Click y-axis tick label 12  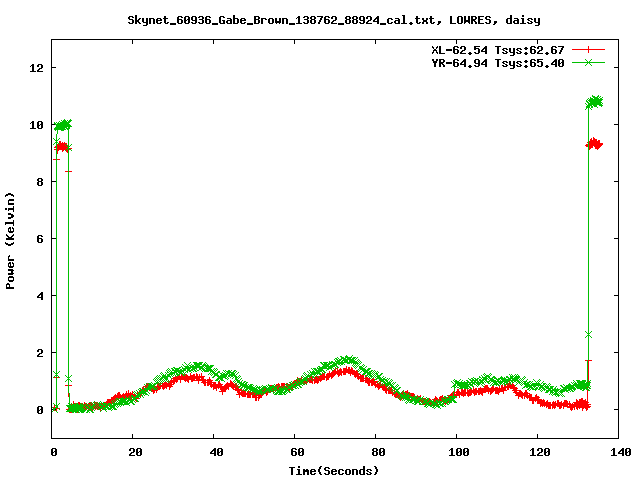[x=37, y=68]
